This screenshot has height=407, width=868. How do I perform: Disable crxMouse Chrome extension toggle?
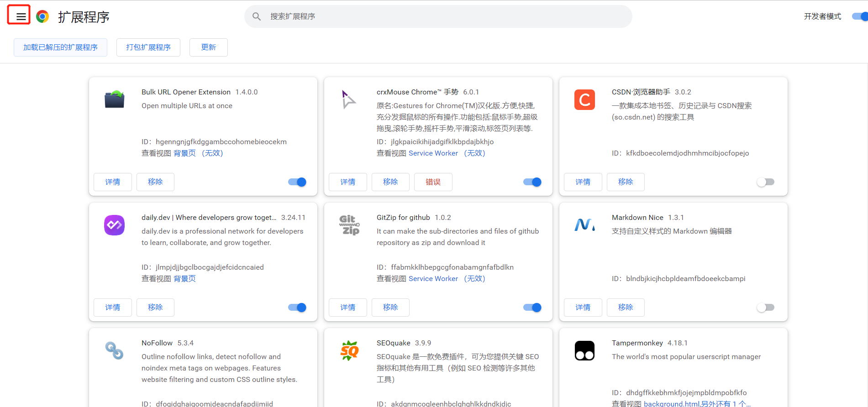(x=532, y=182)
